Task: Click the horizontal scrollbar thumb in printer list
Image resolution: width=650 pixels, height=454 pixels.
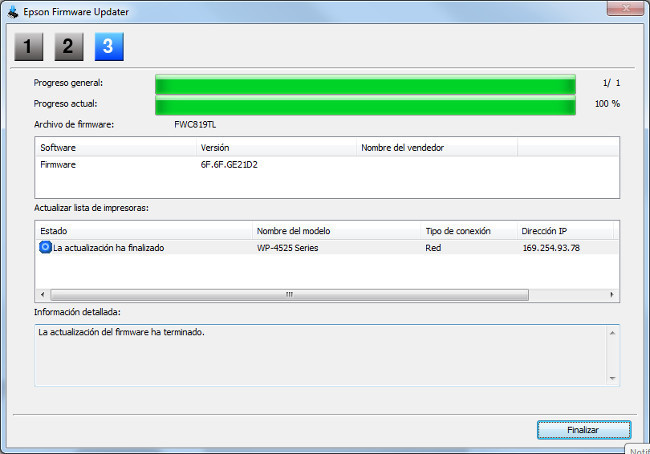Action: tap(289, 295)
